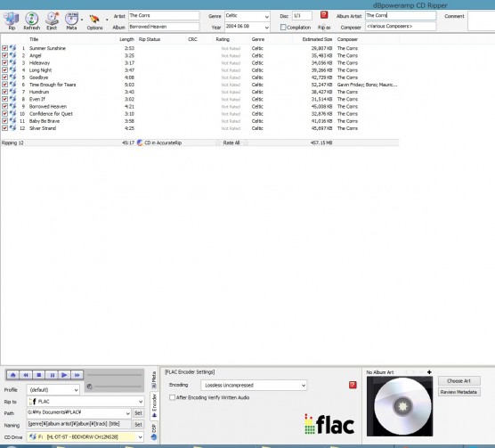
Task: Skip to next track in the player
Action: (77, 375)
